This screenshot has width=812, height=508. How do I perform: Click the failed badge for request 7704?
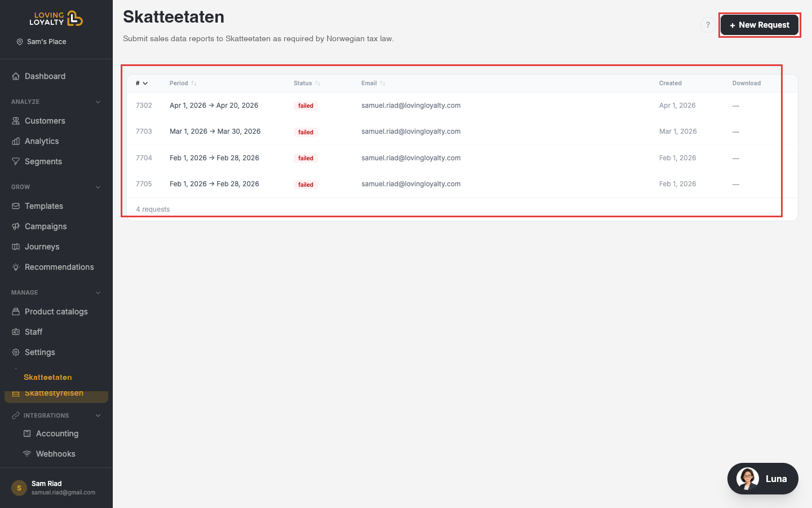coord(306,158)
